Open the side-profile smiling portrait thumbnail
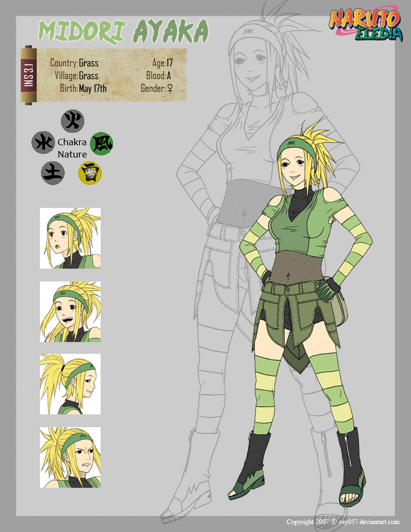The image size is (411, 532). 70,384
